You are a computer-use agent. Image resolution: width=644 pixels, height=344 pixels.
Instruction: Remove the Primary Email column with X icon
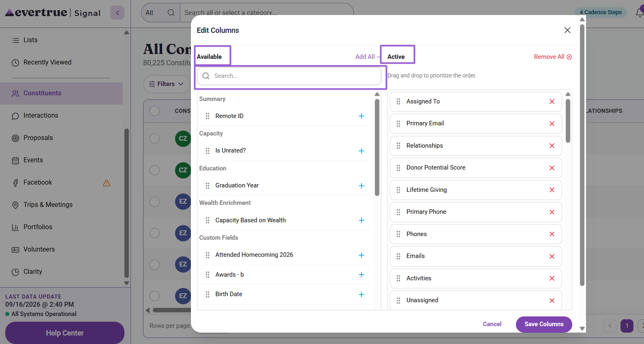[x=552, y=124]
